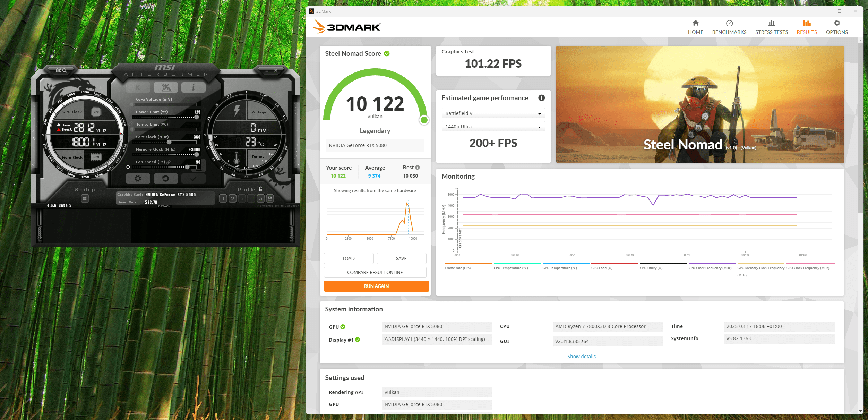
Task: Open the OC Scanner button in Afterburner
Action: (61, 70)
